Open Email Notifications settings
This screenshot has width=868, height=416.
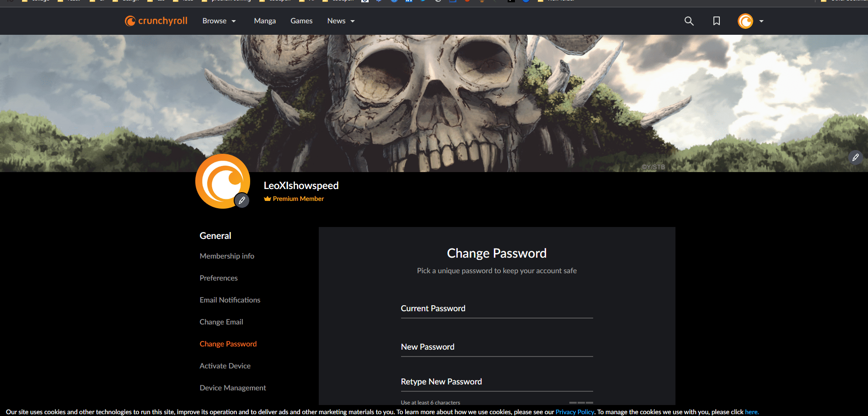tap(230, 300)
